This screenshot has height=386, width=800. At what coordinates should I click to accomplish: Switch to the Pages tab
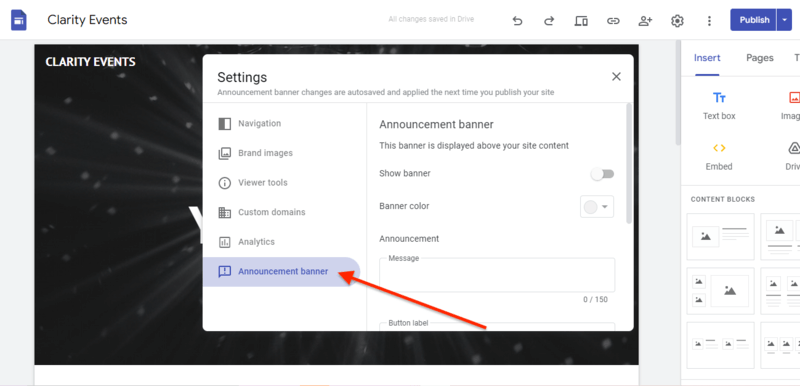[760, 58]
